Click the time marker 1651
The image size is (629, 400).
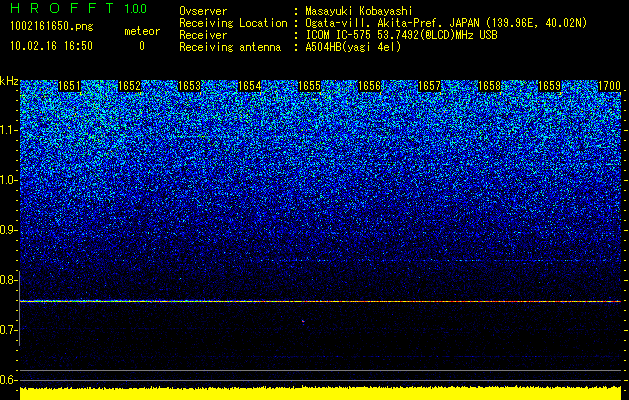pyautogui.click(x=69, y=86)
